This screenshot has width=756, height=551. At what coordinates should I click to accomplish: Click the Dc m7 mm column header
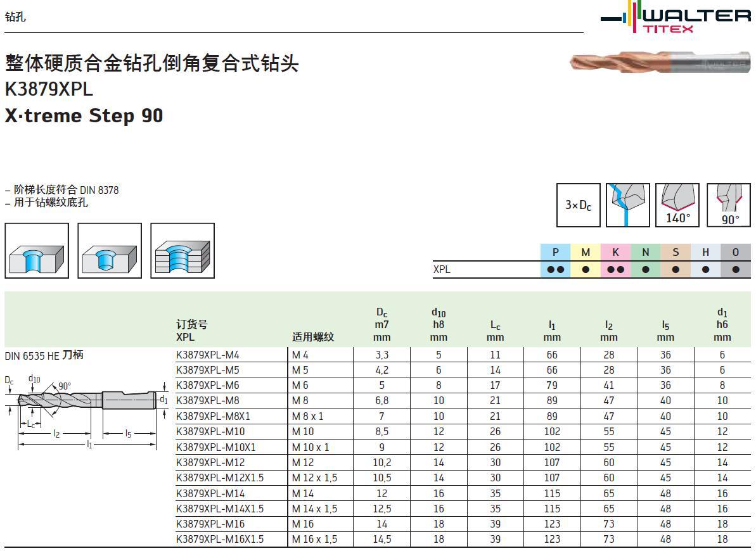[x=381, y=324]
